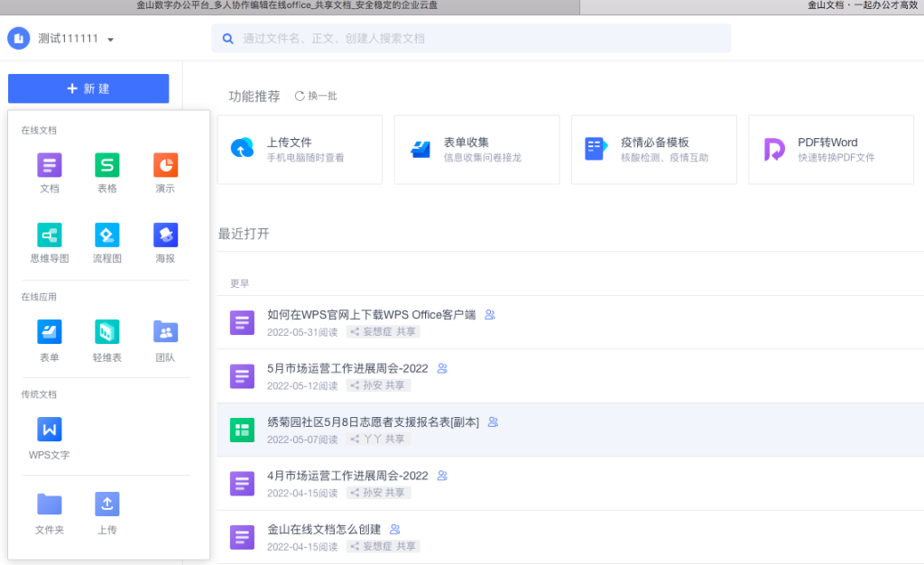Click the 上传文件 cloud icon
The image size is (924, 565).
coord(242,147)
